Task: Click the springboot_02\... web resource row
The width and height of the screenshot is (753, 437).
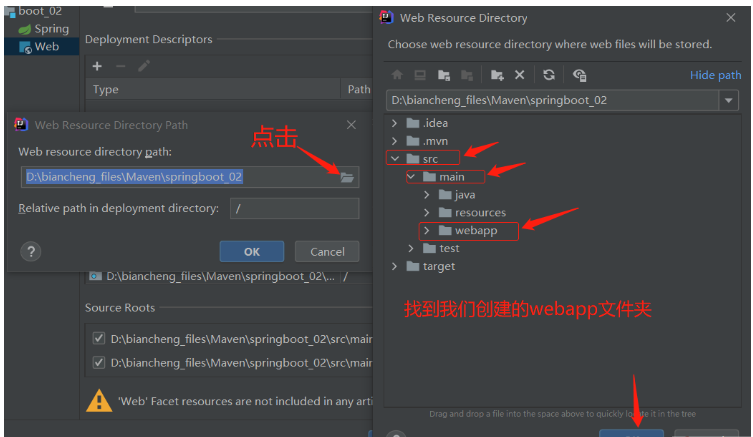Action: click(x=220, y=277)
